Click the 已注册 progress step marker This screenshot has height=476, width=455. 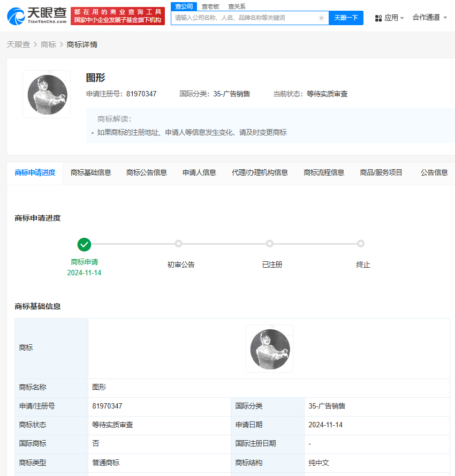[270, 244]
